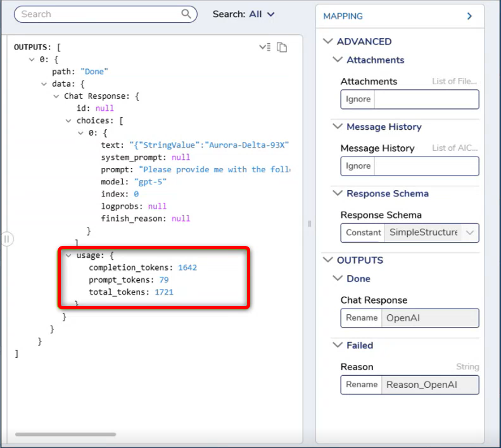Collapse the Message History section
The width and height of the screenshot is (501, 448).
coord(338,127)
